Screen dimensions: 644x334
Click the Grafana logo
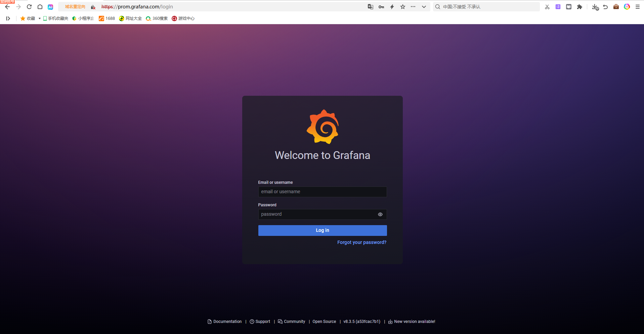[x=323, y=127]
